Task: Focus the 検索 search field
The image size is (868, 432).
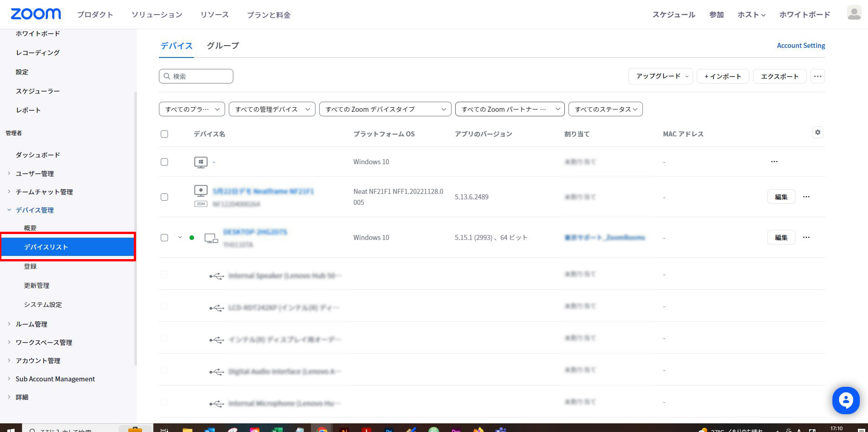Action: (196, 76)
